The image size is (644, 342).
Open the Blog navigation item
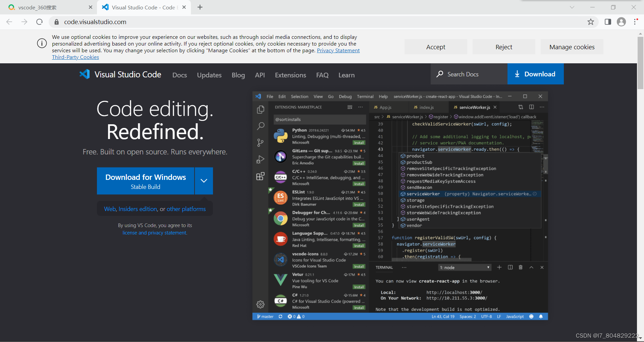238,75
